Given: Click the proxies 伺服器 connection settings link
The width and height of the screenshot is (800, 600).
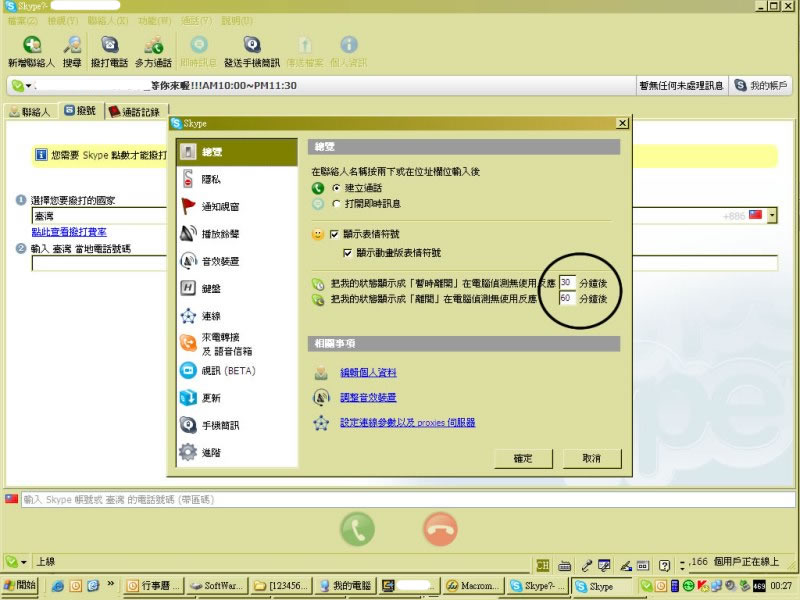Looking at the screenshot, I should coord(407,422).
